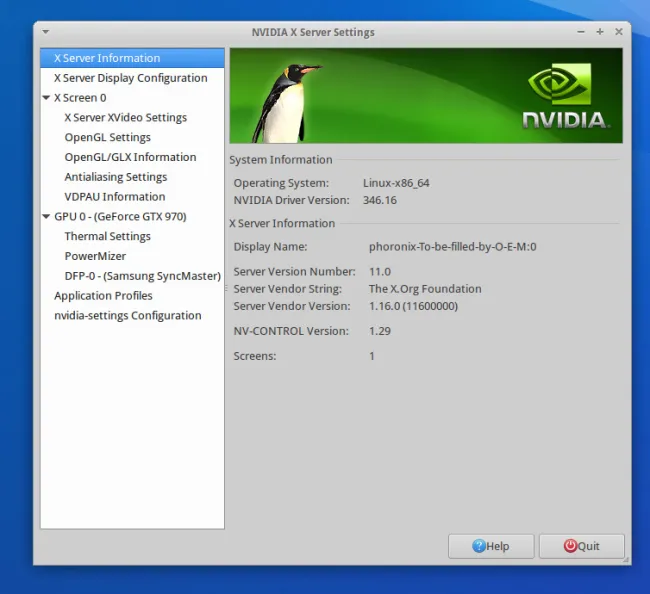Select nvidia-settings Configuration entry
The width and height of the screenshot is (650, 594).
pyautogui.click(x=127, y=316)
